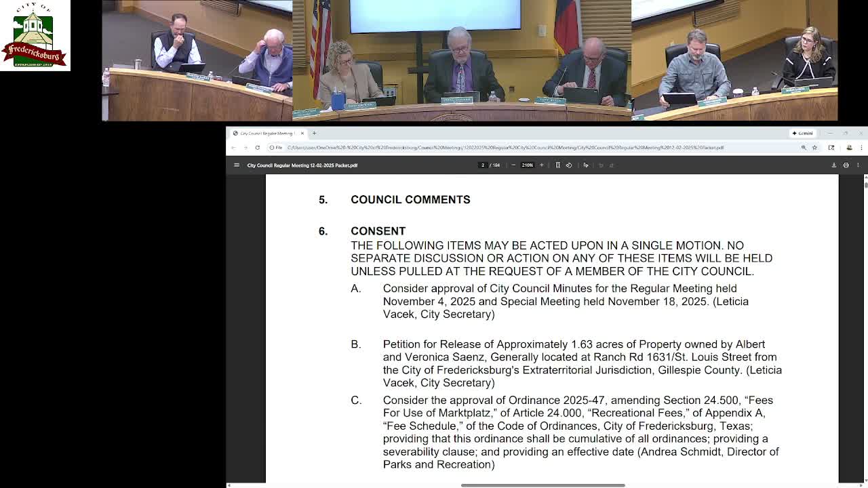Open the PDF sidebar menu icon
The width and height of the screenshot is (868, 488).
pos(237,165)
